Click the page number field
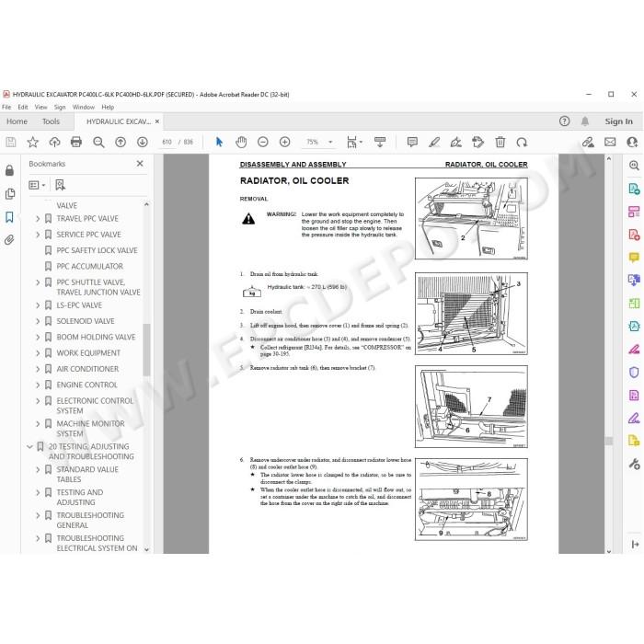This screenshot has width=644, height=644. [167, 142]
